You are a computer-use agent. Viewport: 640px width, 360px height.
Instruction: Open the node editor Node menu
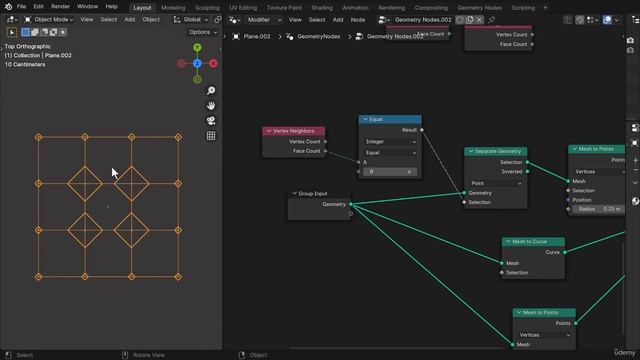358,20
